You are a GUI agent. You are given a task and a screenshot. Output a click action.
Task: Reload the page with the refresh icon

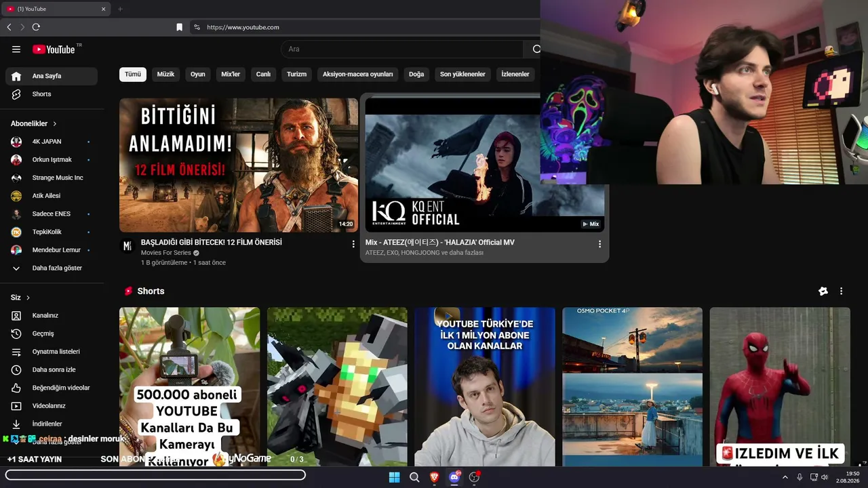point(36,27)
